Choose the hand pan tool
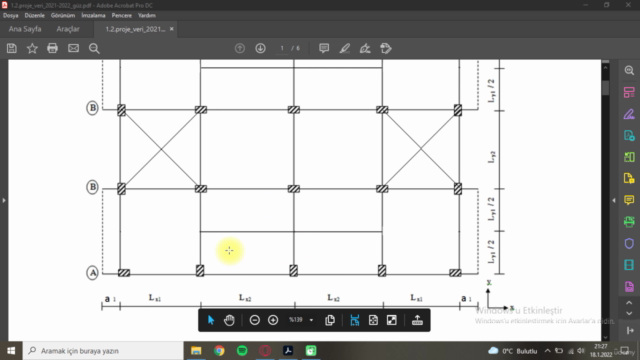The width and height of the screenshot is (640, 360). (229, 320)
